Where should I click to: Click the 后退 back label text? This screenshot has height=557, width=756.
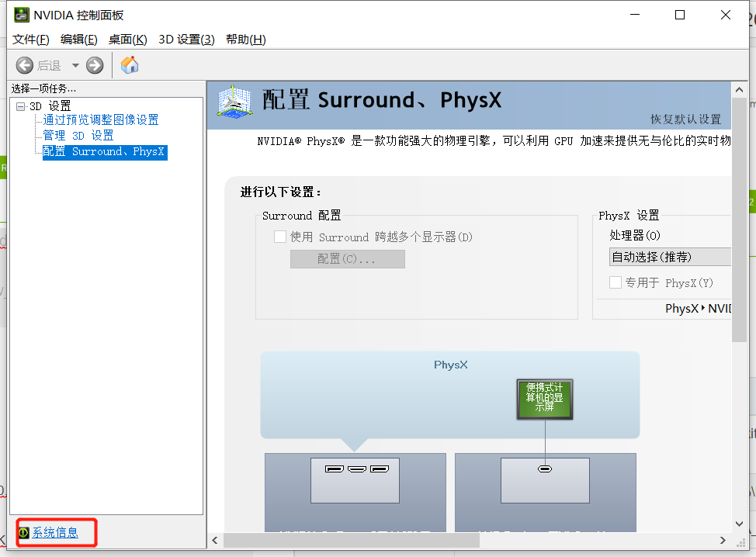pyautogui.click(x=49, y=65)
